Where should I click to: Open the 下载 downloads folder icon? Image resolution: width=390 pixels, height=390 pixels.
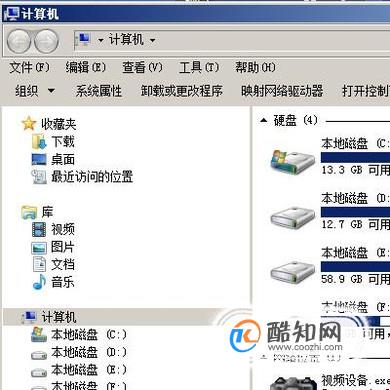click(x=39, y=141)
